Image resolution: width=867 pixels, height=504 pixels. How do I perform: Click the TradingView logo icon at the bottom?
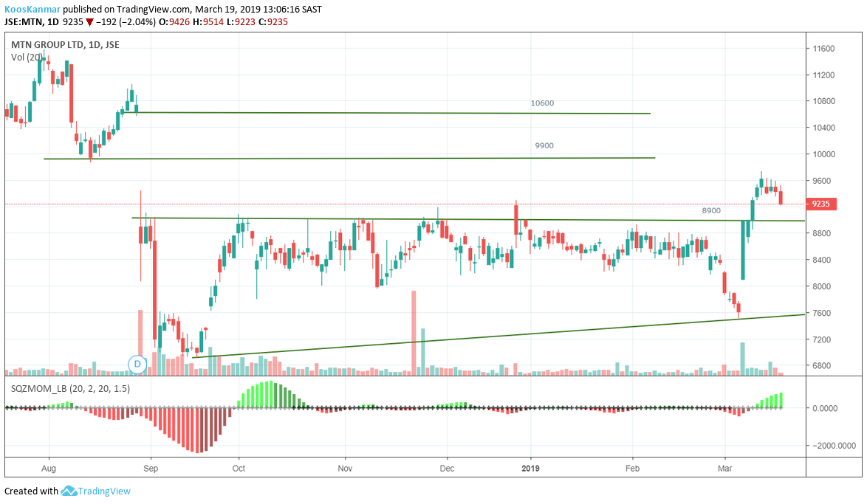tap(69, 491)
